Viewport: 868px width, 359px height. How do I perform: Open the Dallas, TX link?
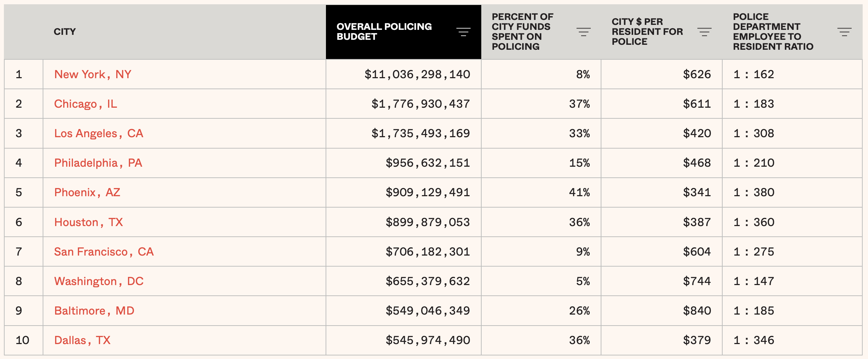tap(82, 340)
